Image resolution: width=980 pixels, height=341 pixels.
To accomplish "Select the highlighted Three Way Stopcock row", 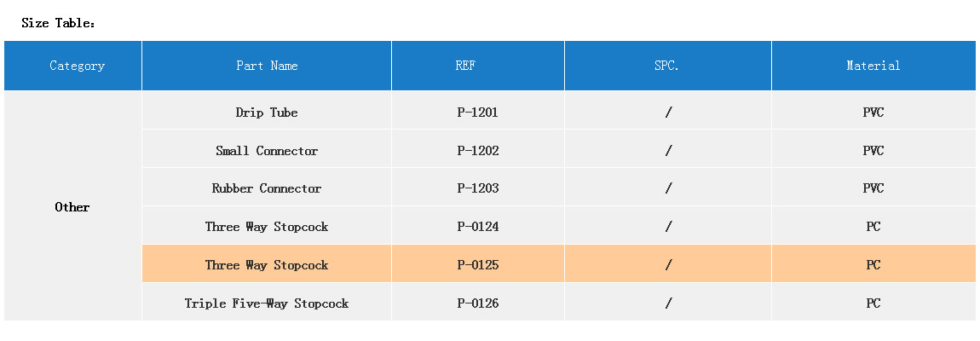I will tap(267, 265).
